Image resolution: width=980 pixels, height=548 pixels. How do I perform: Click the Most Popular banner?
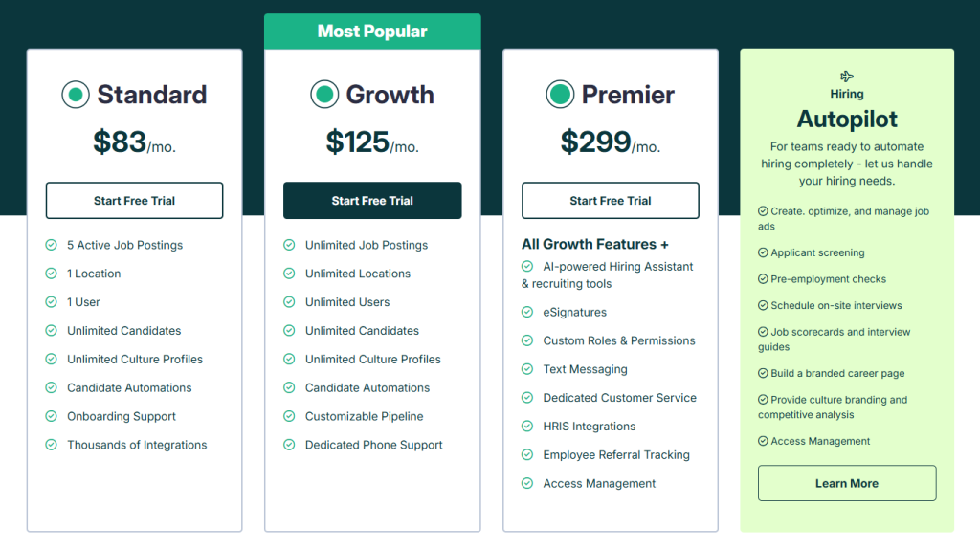click(x=372, y=32)
